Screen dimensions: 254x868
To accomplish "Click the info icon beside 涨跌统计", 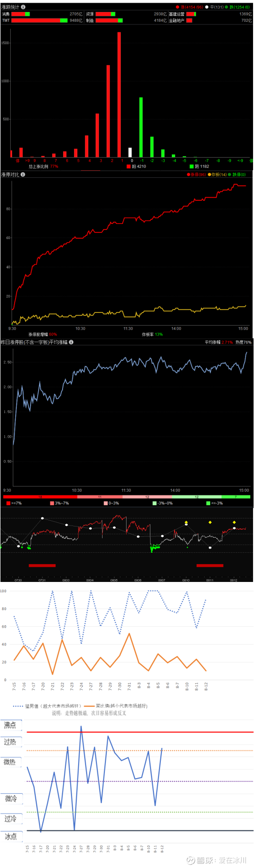I will (x=23, y=7).
